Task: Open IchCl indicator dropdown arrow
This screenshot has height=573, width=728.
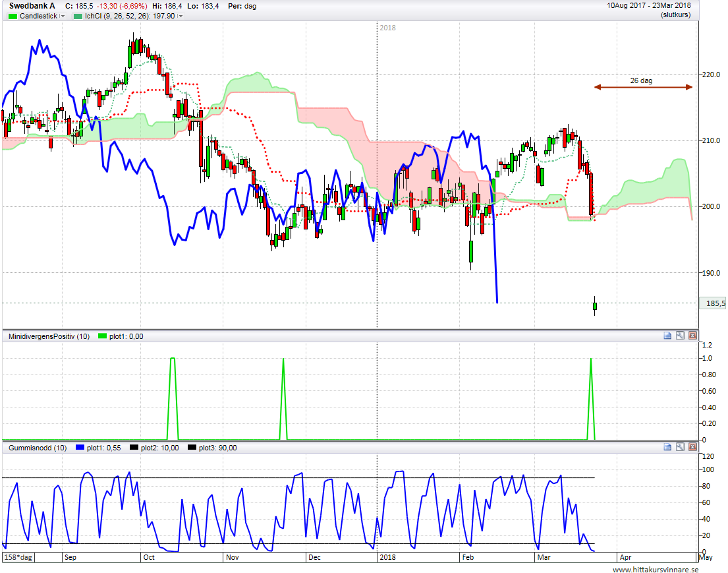Action: [x=180, y=16]
